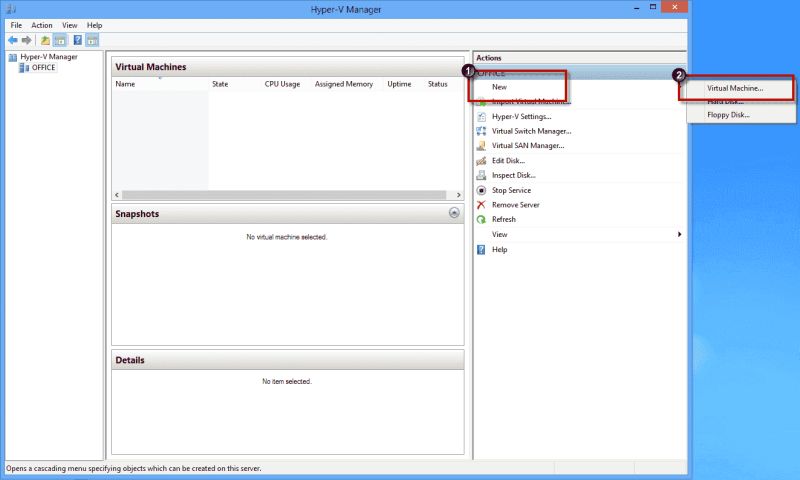This screenshot has width=800, height=480.
Task: Select the OFFICE server in the tree
Action: click(43, 67)
